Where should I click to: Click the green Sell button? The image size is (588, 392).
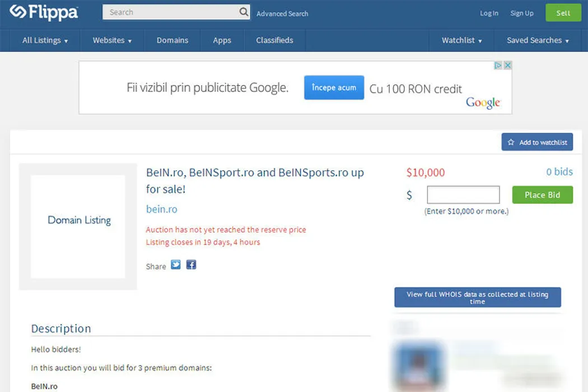pyautogui.click(x=563, y=13)
